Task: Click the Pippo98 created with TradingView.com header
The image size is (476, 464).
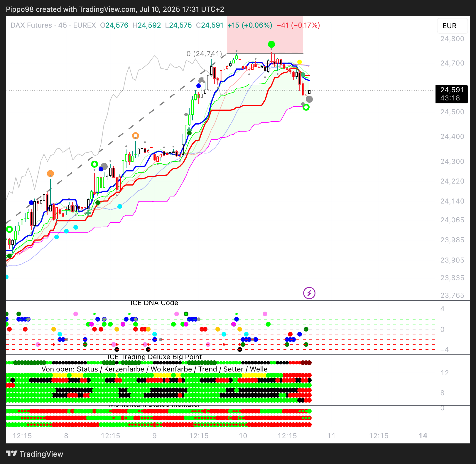Action: 115,9
